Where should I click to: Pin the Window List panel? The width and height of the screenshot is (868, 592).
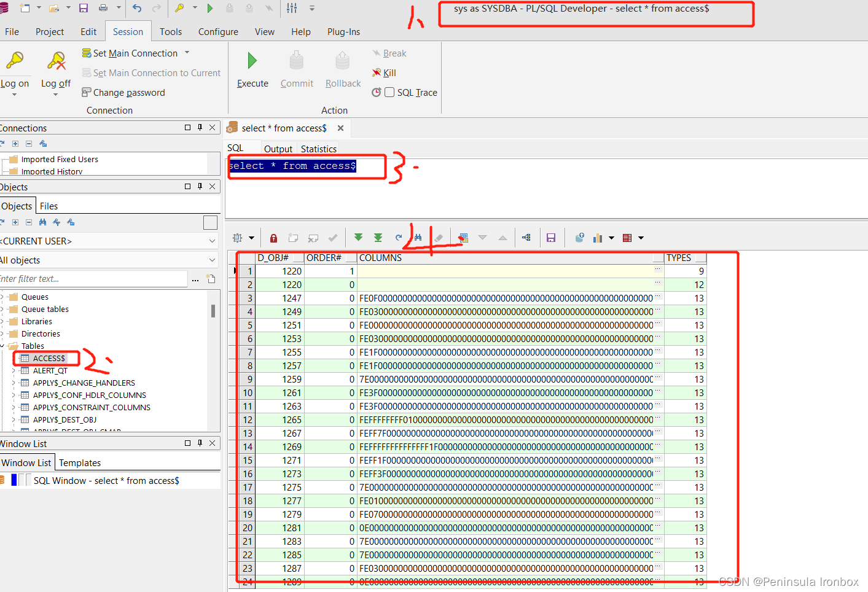click(x=200, y=443)
